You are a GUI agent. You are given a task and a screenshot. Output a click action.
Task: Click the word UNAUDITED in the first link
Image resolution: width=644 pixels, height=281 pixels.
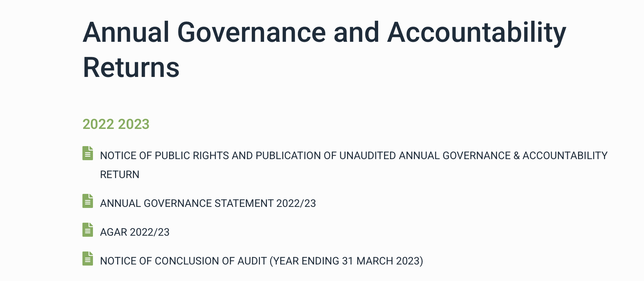pyautogui.click(x=368, y=156)
